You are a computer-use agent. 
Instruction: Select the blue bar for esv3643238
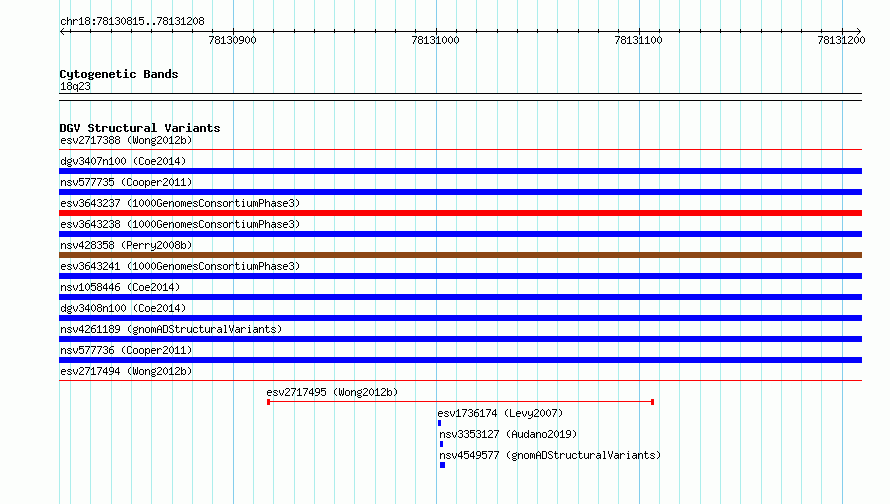tap(460, 234)
